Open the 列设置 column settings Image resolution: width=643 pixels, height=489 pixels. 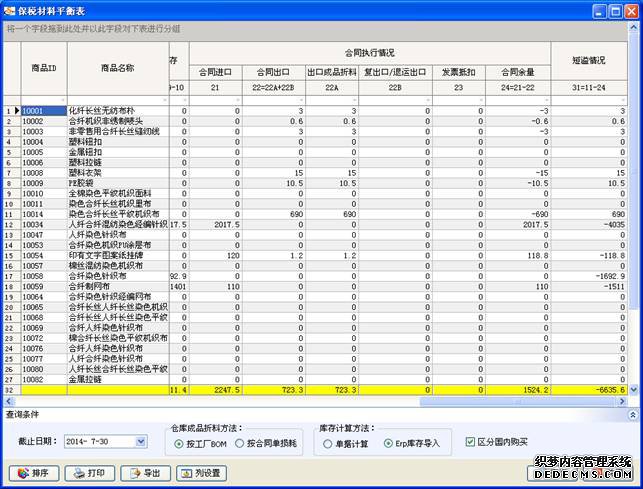pyautogui.click(x=201, y=473)
